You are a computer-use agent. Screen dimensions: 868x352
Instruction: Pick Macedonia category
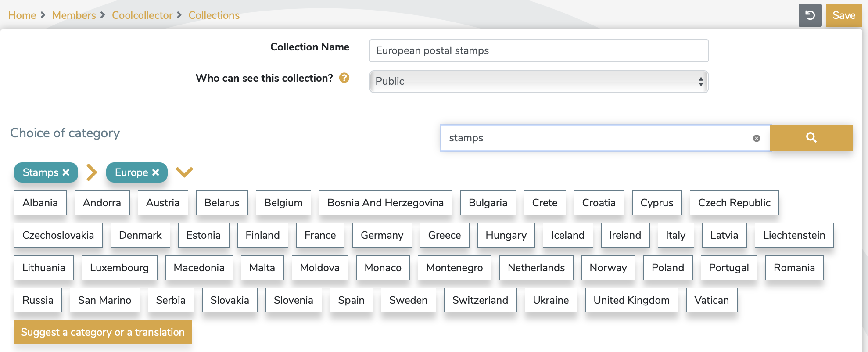point(199,268)
